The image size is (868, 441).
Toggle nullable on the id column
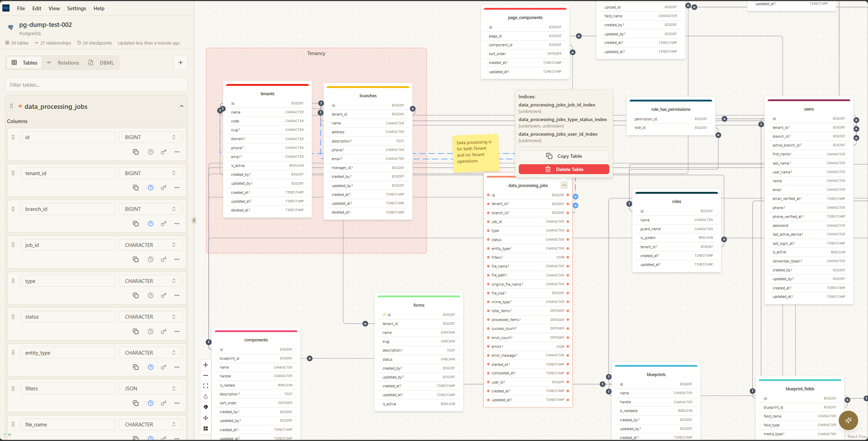pos(150,152)
